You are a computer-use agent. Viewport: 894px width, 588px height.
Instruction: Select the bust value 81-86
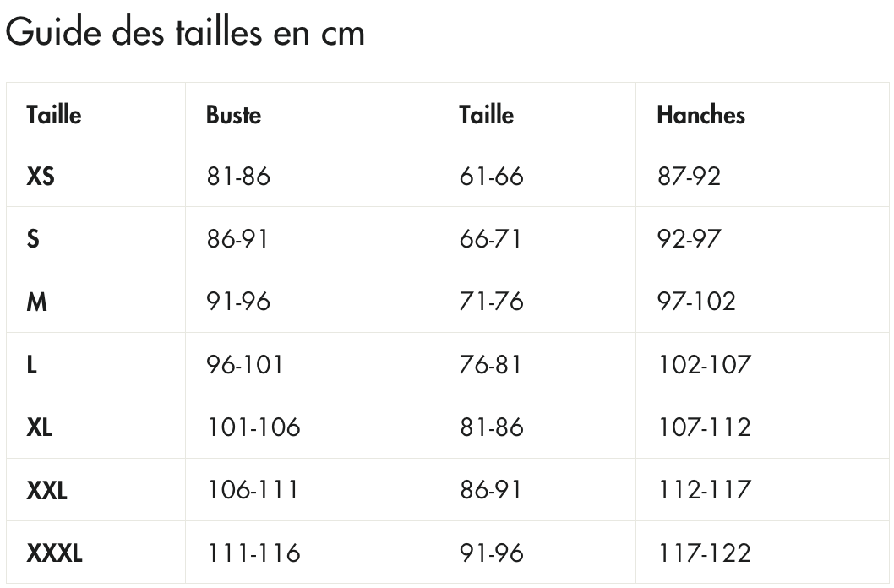point(238,177)
